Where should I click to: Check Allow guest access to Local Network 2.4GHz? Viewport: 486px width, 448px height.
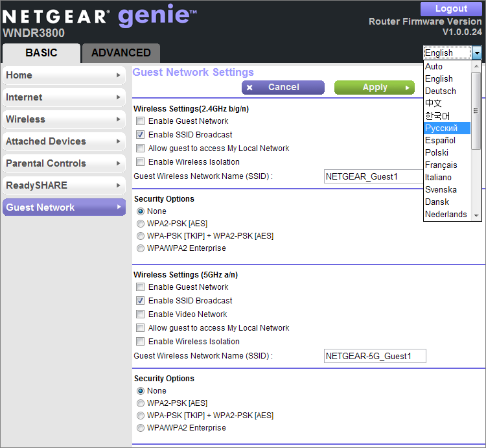pyautogui.click(x=141, y=148)
